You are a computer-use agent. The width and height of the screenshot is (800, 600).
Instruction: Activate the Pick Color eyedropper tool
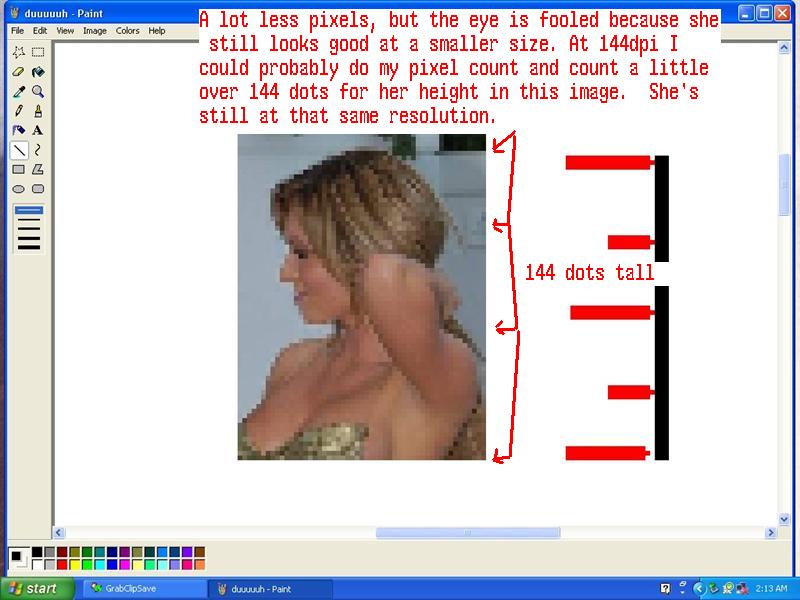coord(19,91)
